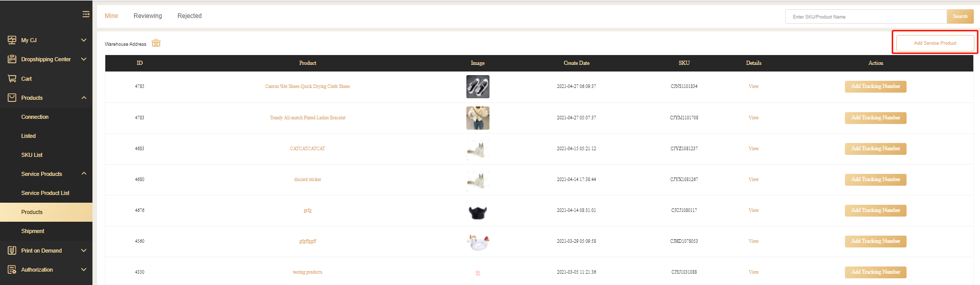
Task: Click the sidebar collapse hamburger icon
Action: pos(86,14)
